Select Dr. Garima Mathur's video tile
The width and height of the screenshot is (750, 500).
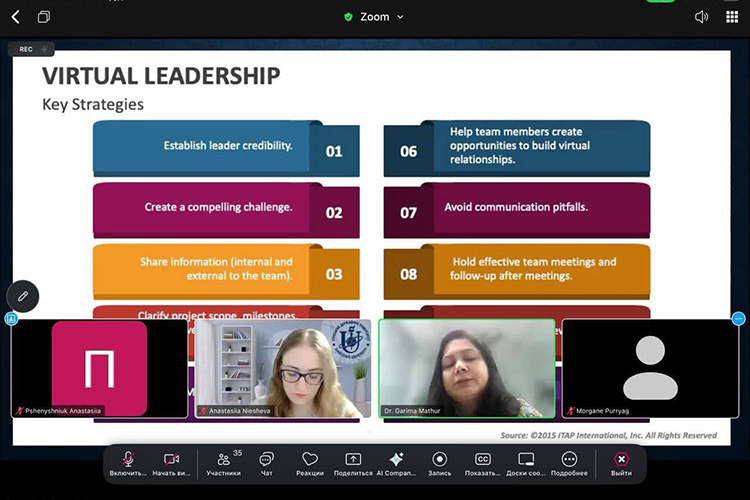click(466, 368)
